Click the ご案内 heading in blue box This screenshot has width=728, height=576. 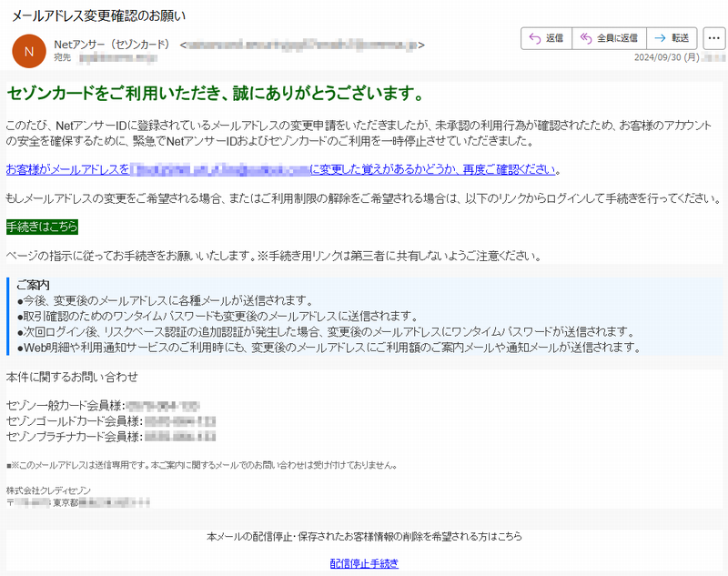(33, 285)
